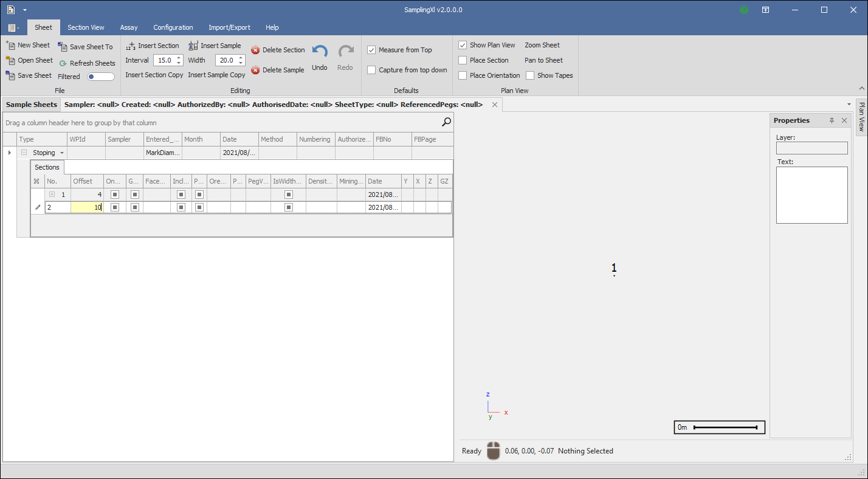Click the Refresh Sheets icon

63,63
